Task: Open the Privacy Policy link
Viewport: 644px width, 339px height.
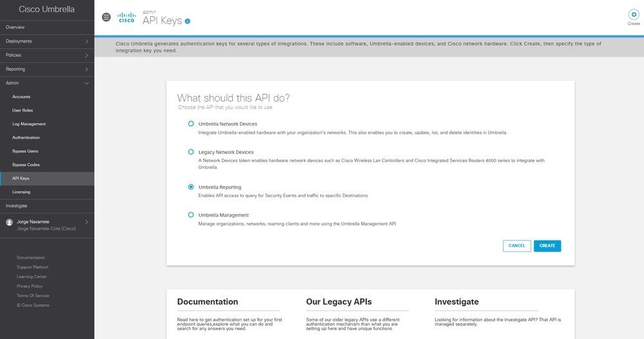Action: (x=30, y=286)
